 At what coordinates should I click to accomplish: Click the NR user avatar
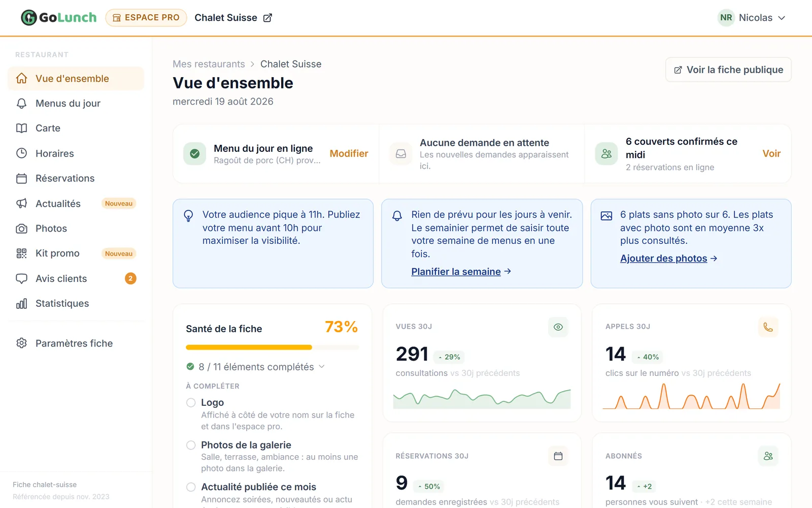pos(726,18)
